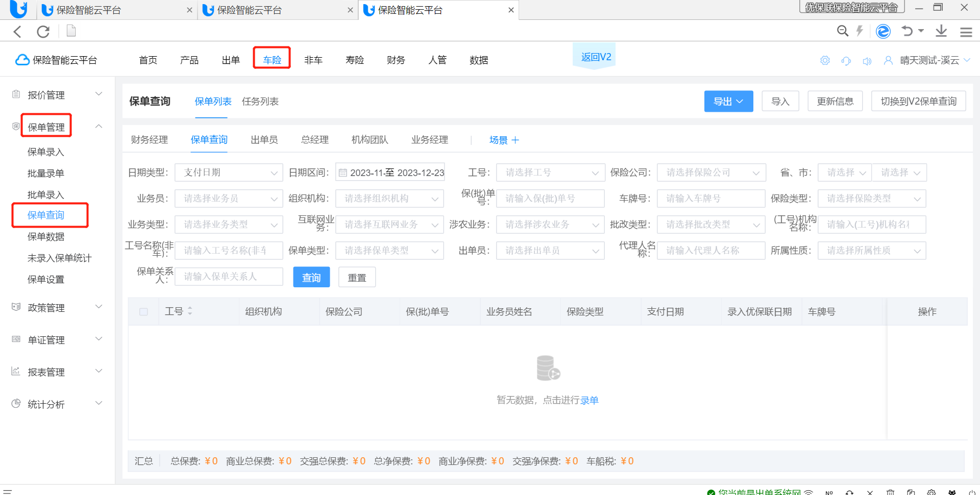Open the 车险 top menu
Screen dimensions: 980x495
coord(272,60)
